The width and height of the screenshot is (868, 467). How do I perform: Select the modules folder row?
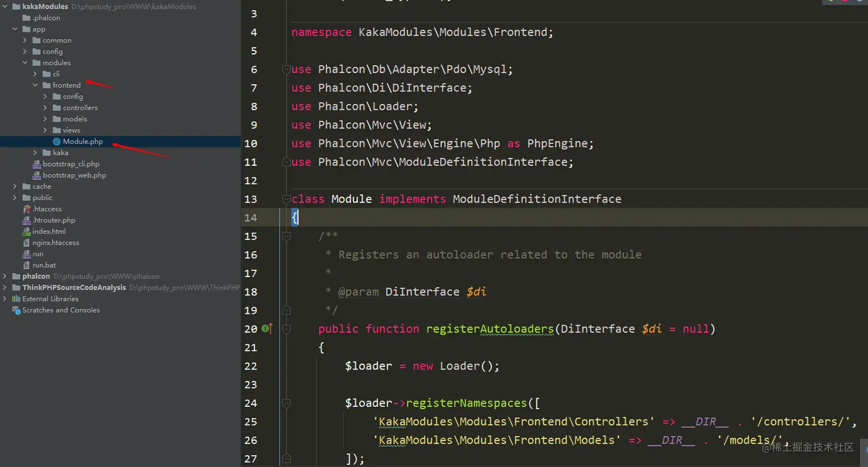click(120, 63)
